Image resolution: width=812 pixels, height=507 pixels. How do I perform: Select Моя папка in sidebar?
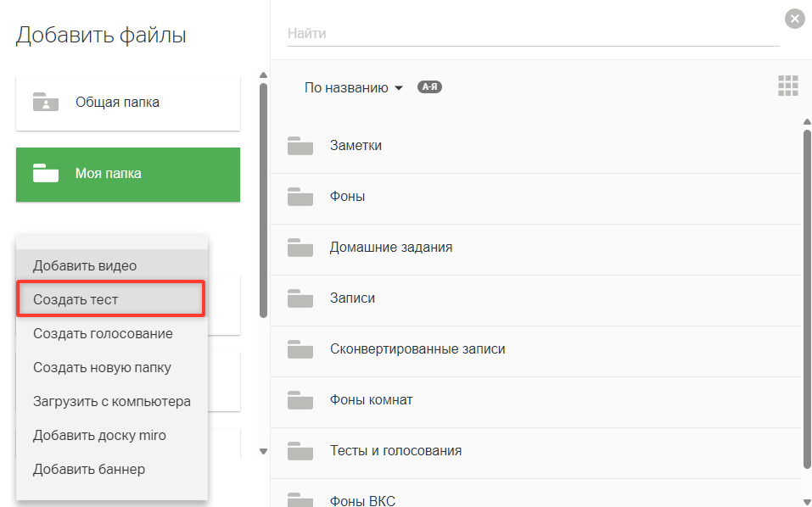point(128,175)
